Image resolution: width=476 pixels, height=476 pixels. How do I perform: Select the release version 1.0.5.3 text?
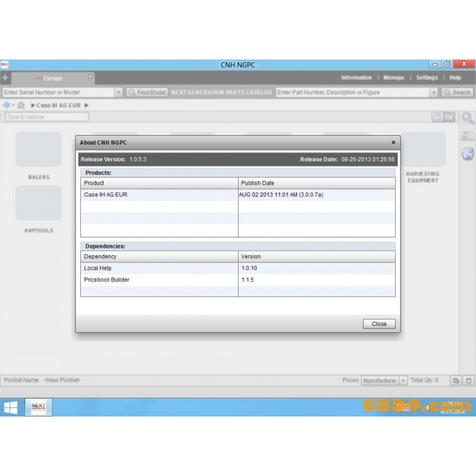coord(138,159)
